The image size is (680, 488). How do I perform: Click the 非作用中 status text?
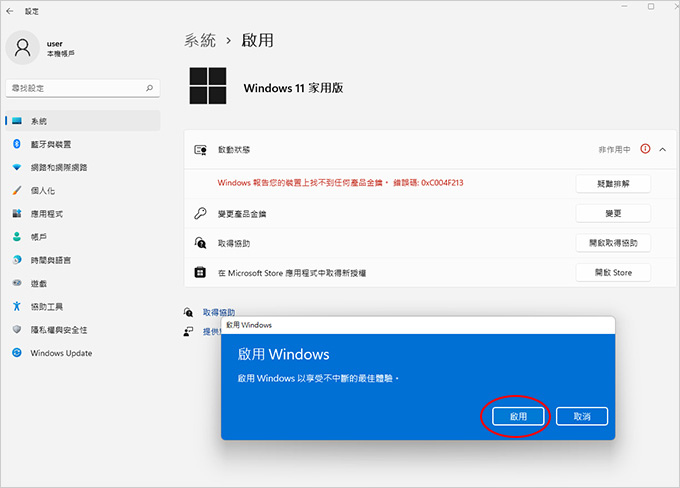point(615,150)
